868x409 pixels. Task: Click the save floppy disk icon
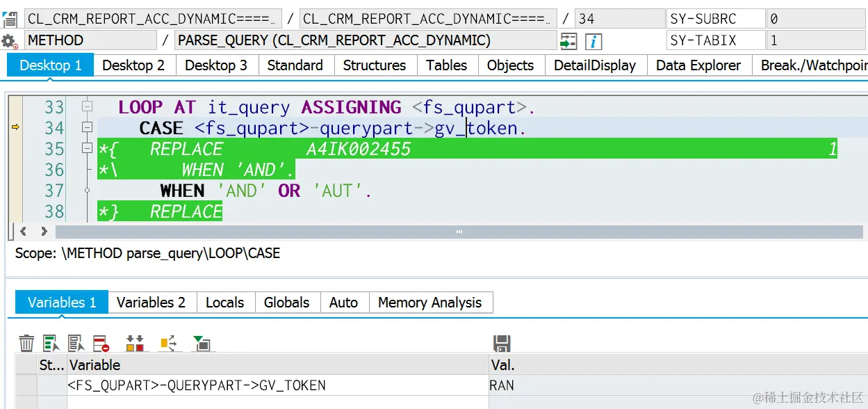click(502, 343)
